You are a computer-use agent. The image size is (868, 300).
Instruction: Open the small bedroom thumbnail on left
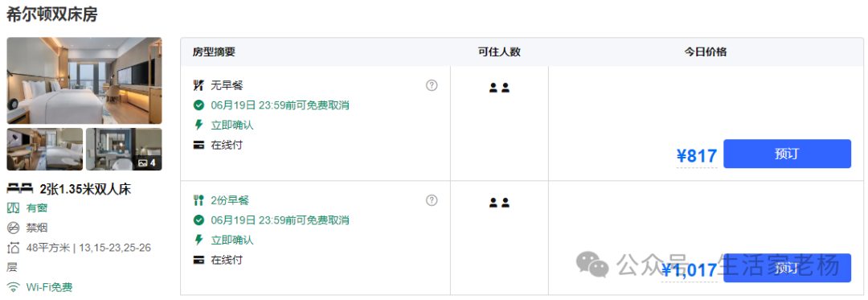tap(45, 150)
